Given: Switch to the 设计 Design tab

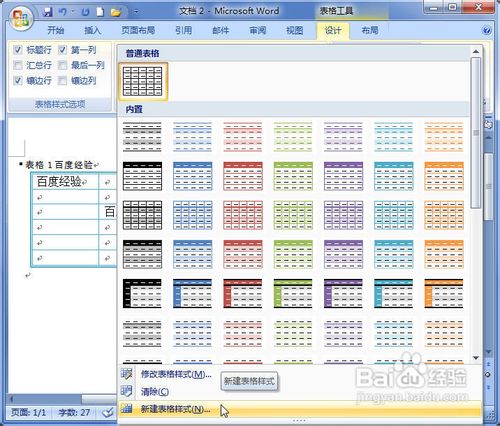Looking at the screenshot, I should click(x=333, y=31).
